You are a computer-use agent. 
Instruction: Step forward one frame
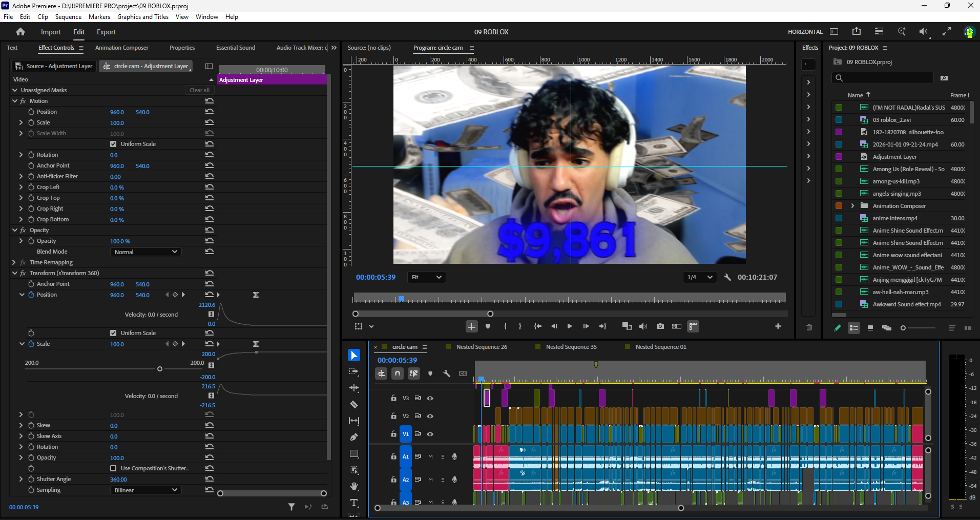(x=586, y=326)
